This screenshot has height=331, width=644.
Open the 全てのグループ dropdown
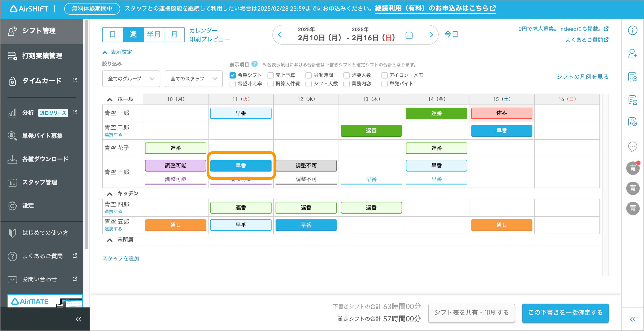pos(131,79)
